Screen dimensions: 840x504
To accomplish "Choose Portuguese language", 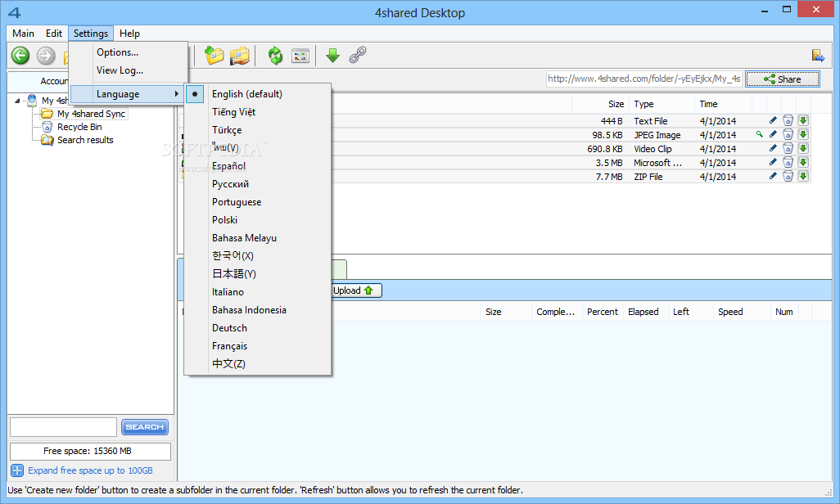I will (x=257, y=202).
